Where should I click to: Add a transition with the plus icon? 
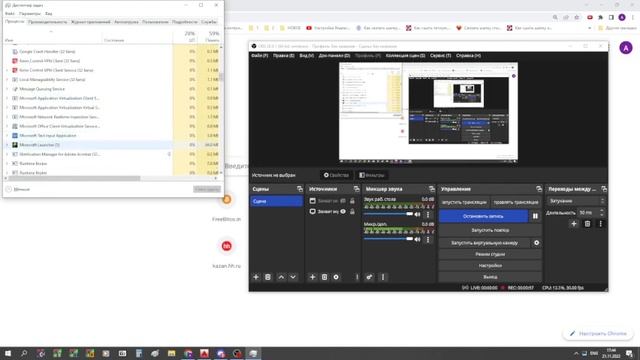click(574, 224)
